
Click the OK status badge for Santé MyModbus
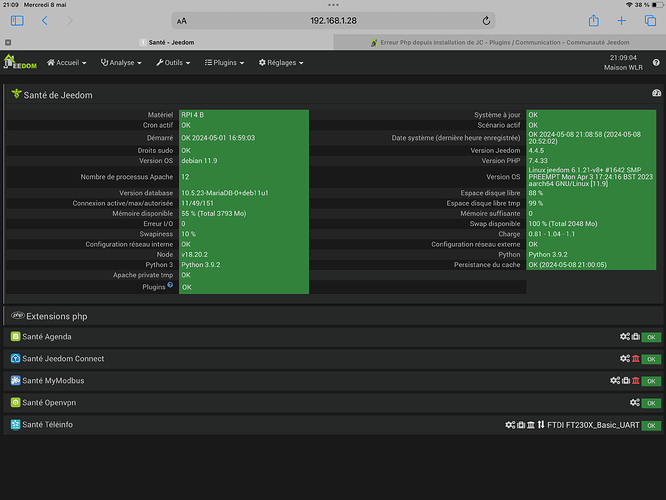[x=651, y=381]
